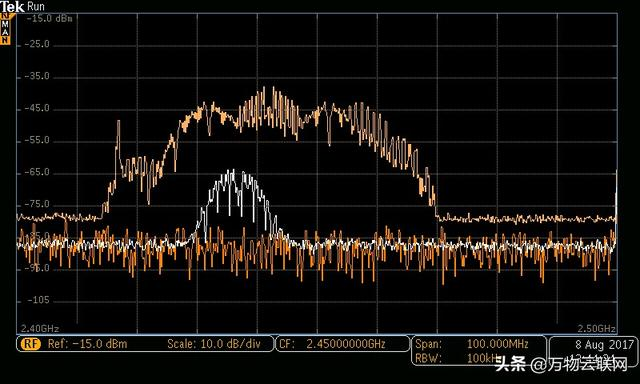Select the Span 100.000MHz readout

(472, 344)
